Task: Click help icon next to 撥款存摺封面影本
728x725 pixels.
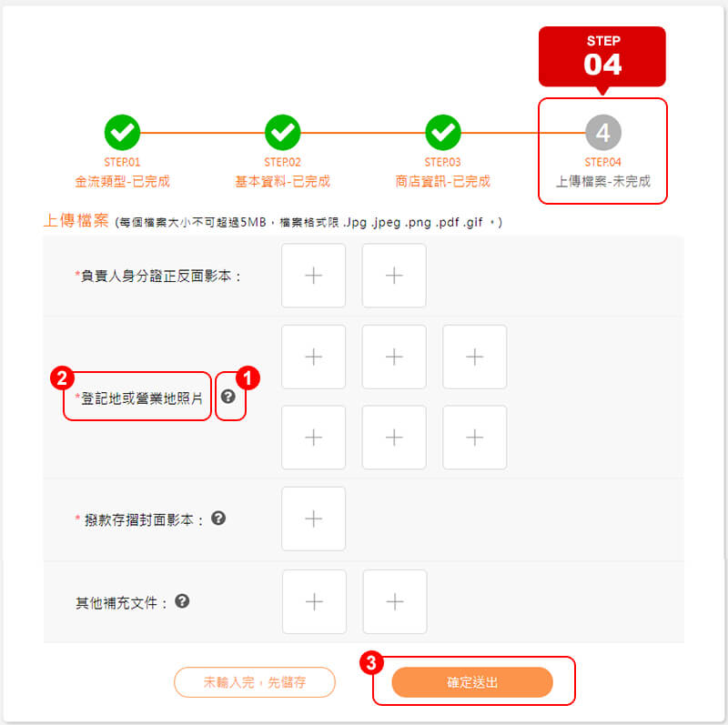Action: point(218,518)
